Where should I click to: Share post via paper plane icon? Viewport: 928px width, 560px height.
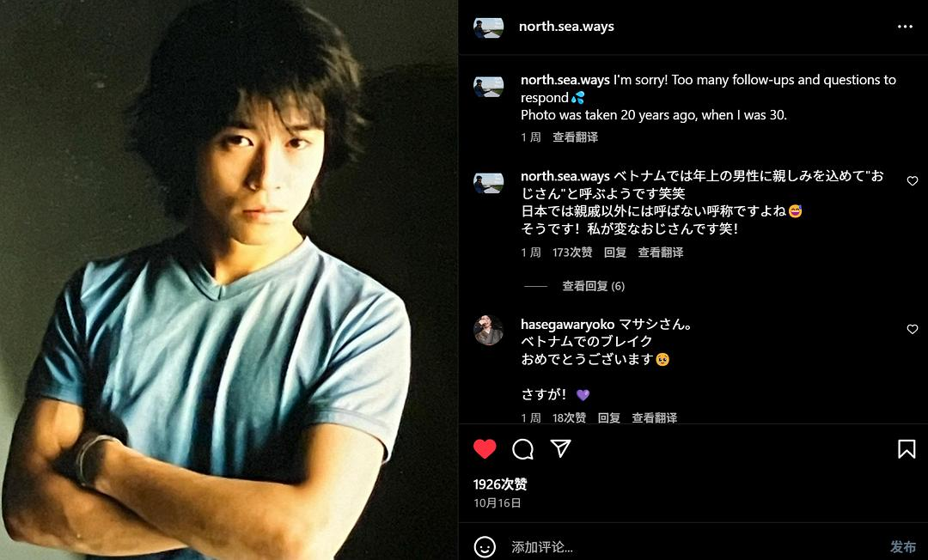pyautogui.click(x=560, y=448)
